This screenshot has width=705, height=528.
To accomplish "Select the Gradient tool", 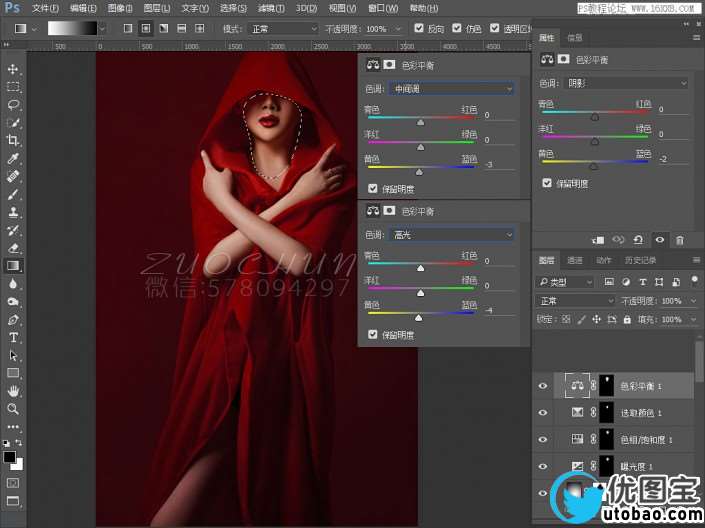I will (13, 266).
